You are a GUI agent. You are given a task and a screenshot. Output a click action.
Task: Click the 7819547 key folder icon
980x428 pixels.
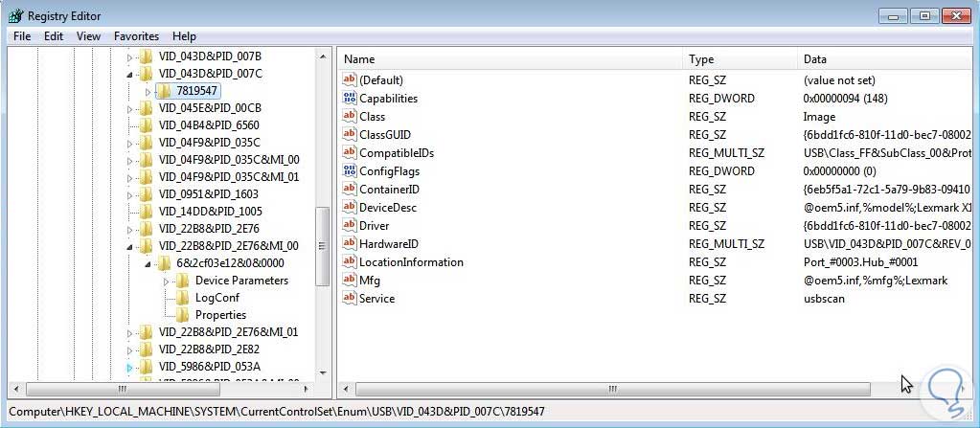click(164, 91)
